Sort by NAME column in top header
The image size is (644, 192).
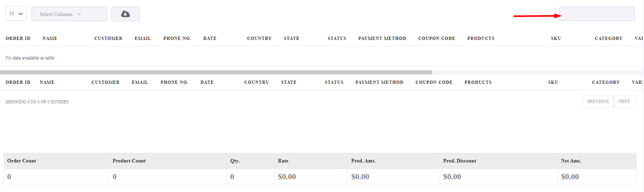(50, 38)
